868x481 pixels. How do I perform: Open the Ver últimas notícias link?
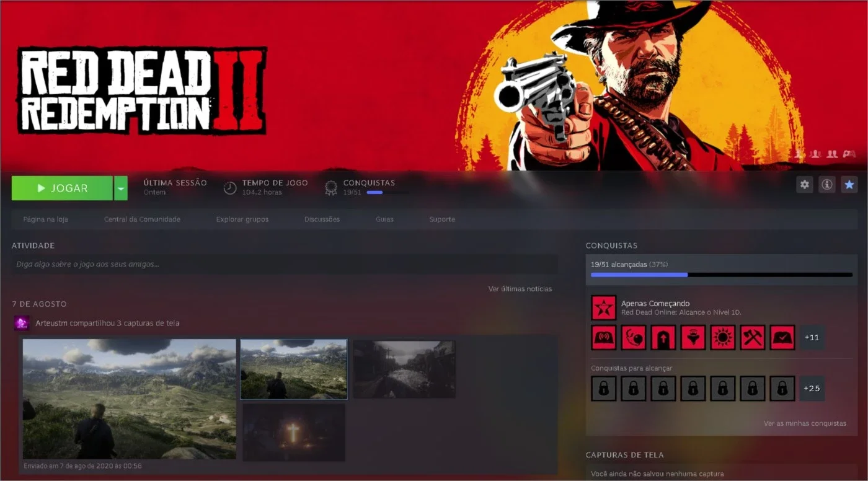520,289
